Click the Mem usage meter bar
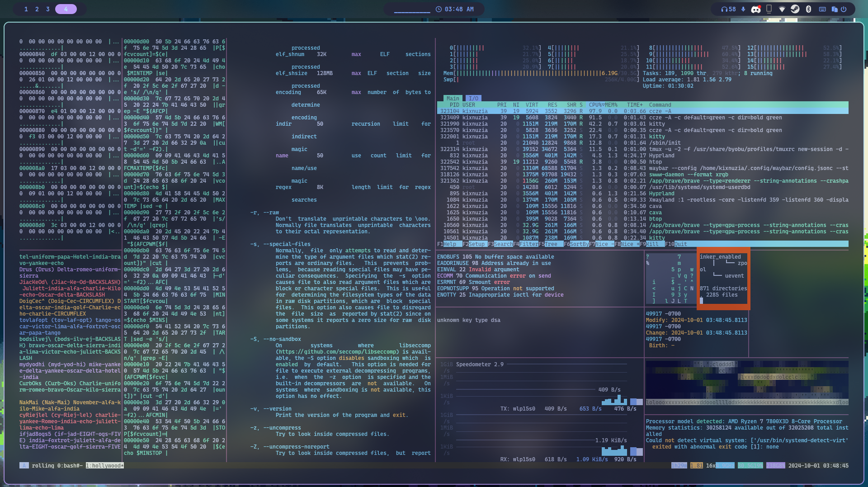The width and height of the screenshot is (868, 487). [x=541, y=73]
